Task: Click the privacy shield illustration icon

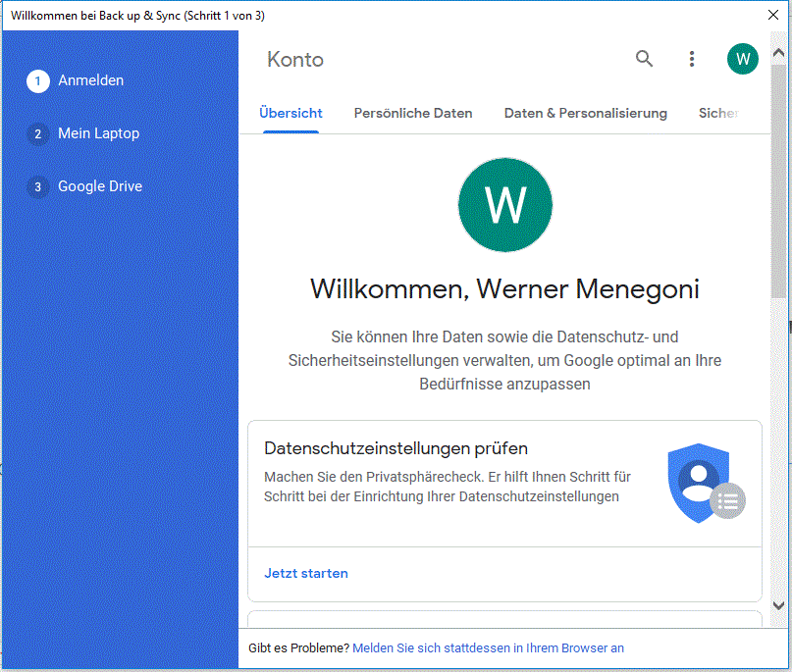Action: pyautogui.click(x=707, y=484)
